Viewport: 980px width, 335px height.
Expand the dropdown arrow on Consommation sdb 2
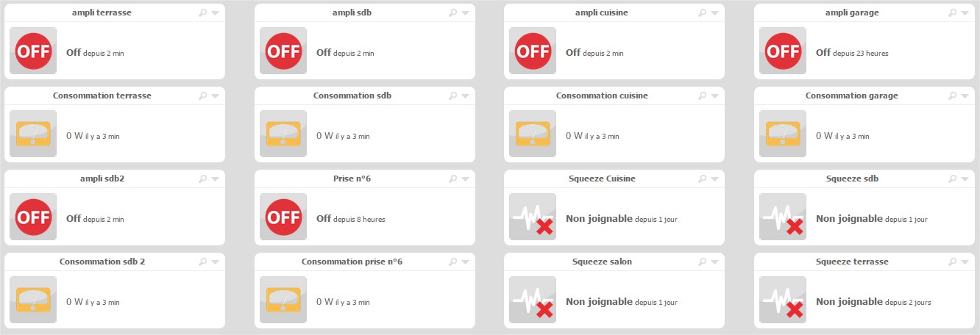pyautogui.click(x=215, y=262)
